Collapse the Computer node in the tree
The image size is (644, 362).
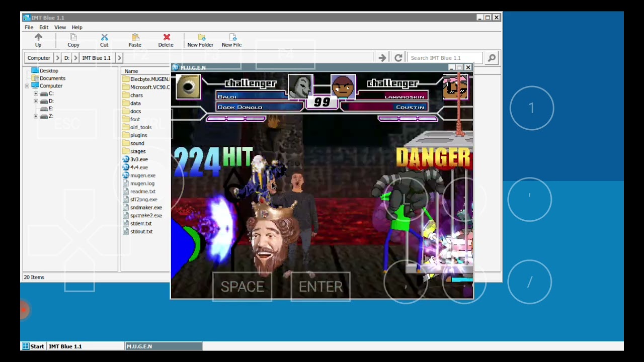tap(27, 86)
